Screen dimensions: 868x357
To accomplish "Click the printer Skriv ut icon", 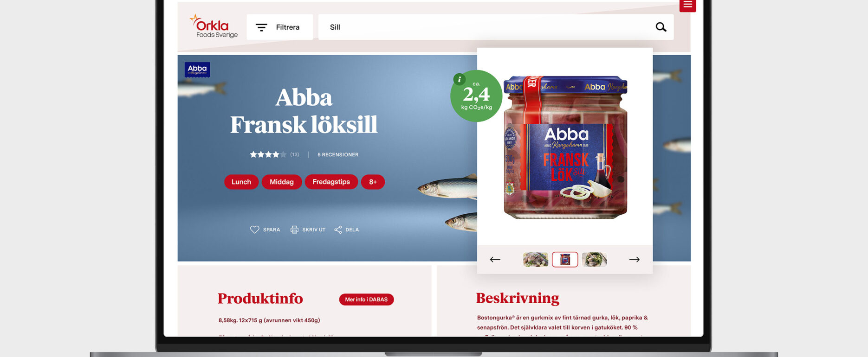I will point(294,229).
